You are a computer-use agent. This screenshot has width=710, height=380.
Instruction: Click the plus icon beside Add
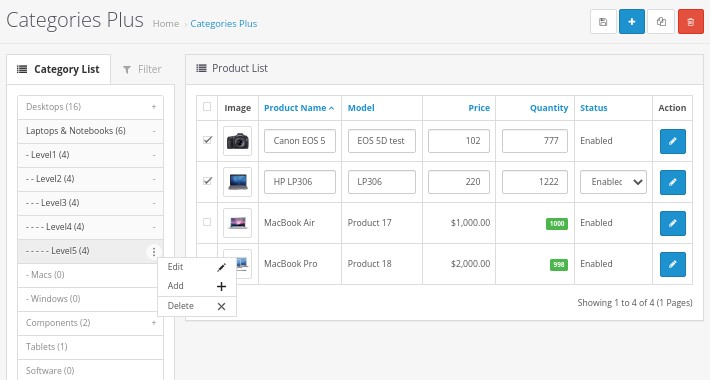pos(221,286)
